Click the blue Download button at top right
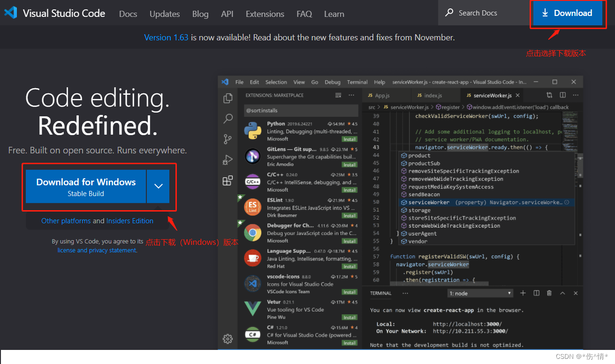The height and width of the screenshot is (364, 615). click(x=567, y=13)
